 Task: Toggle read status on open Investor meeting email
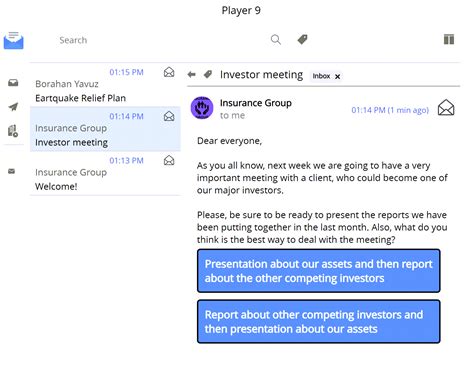[446, 108]
